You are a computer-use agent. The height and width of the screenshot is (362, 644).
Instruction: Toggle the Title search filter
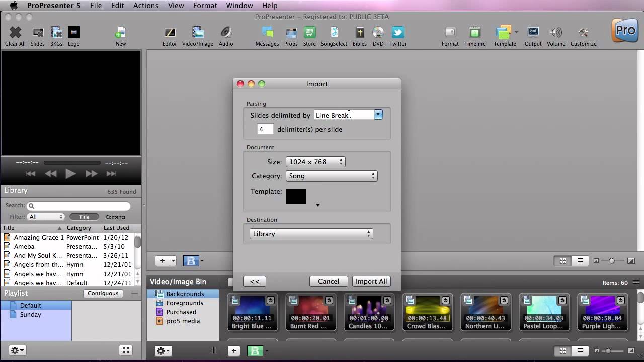pos(84,217)
